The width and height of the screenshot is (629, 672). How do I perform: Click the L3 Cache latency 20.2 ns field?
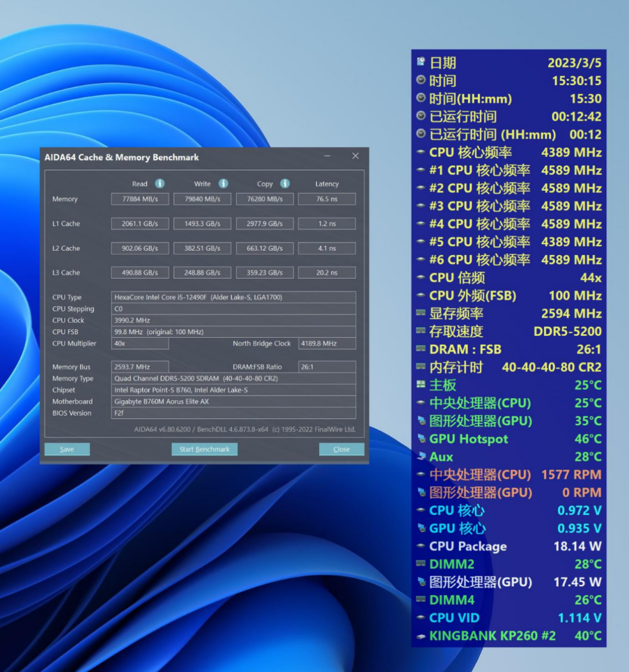point(327,273)
